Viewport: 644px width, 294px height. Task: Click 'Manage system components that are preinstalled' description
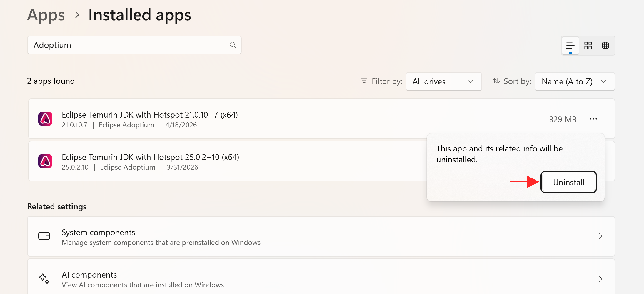coord(161,243)
